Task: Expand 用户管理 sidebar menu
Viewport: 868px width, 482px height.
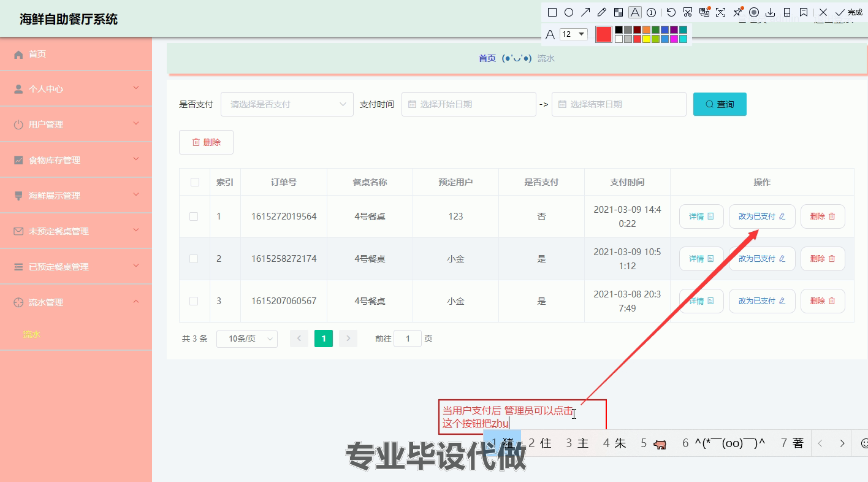Action: pyautogui.click(x=76, y=124)
